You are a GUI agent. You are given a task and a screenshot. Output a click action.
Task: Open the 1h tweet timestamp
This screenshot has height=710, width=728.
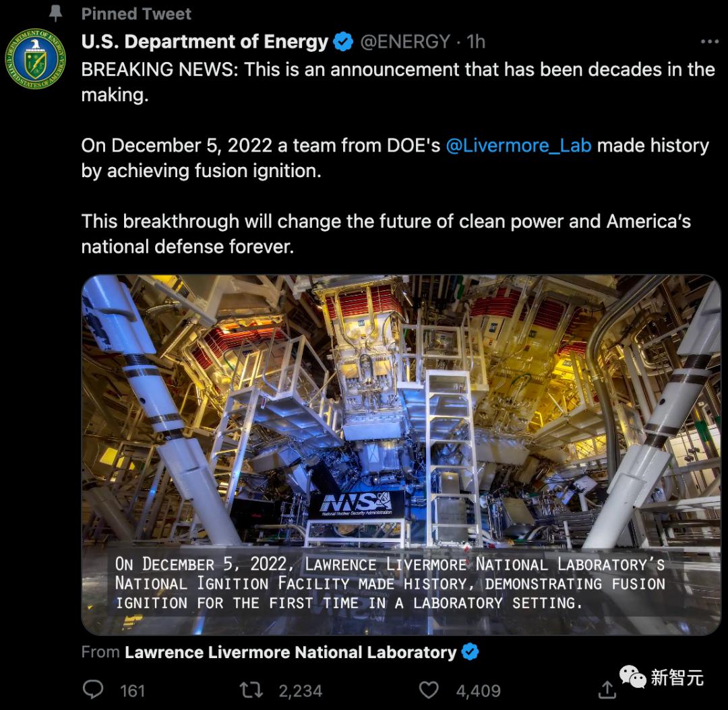pos(476,42)
